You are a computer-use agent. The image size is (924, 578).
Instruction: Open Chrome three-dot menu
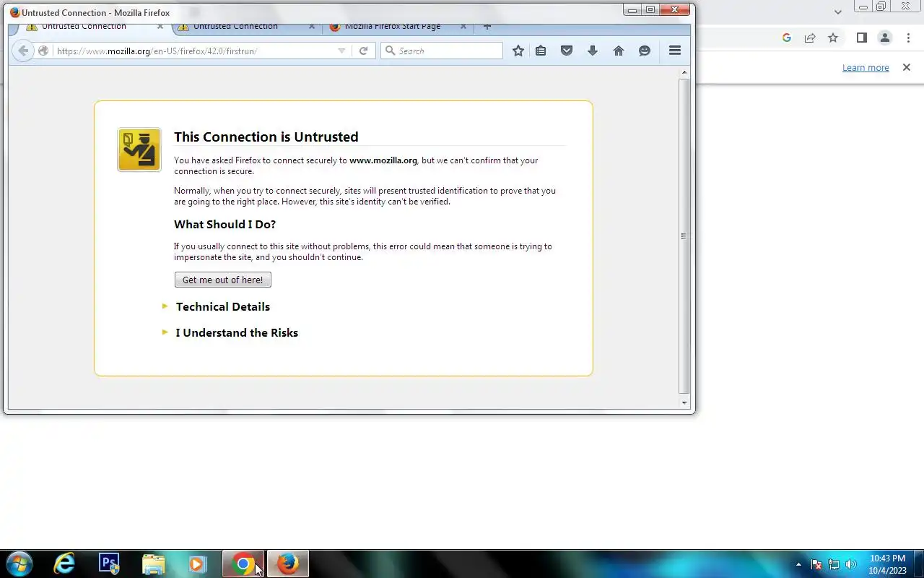(907, 38)
